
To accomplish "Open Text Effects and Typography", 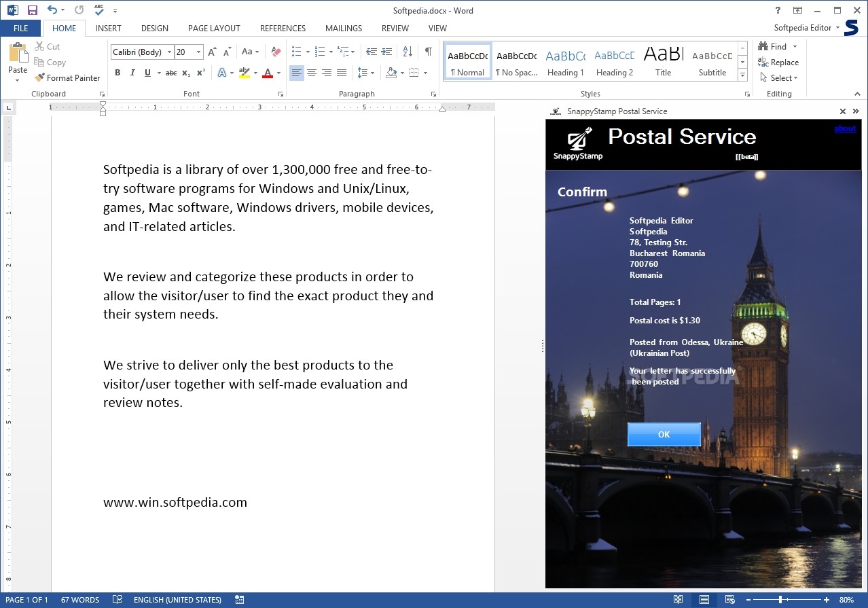I will click(x=222, y=73).
